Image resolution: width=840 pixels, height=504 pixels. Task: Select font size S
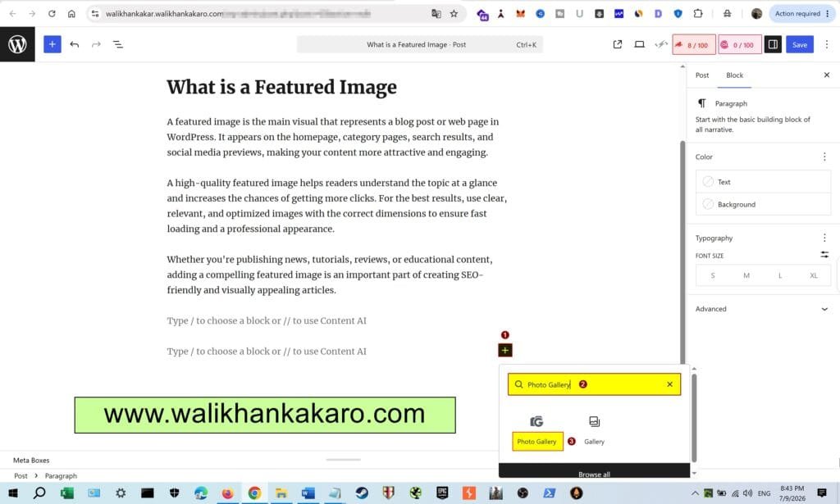coord(713,275)
